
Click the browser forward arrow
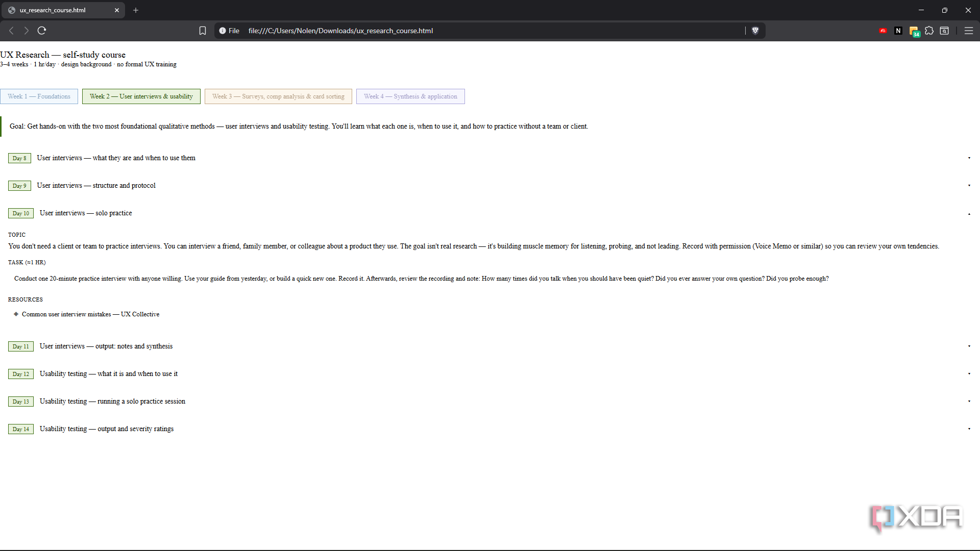click(27, 31)
